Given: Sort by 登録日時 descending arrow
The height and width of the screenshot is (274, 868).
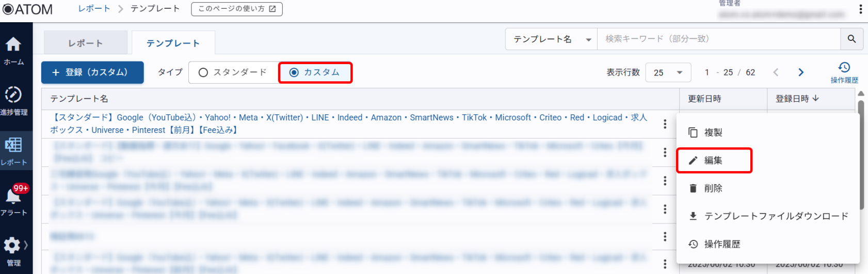Looking at the screenshot, I should [x=815, y=98].
